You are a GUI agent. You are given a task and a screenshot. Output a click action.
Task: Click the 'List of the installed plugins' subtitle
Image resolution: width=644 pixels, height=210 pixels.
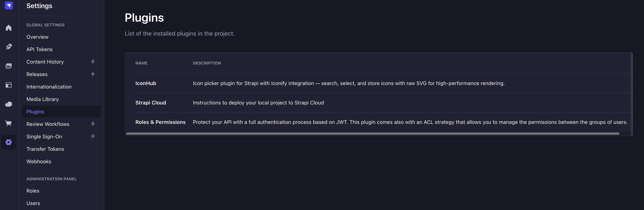[x=179, y=34]
